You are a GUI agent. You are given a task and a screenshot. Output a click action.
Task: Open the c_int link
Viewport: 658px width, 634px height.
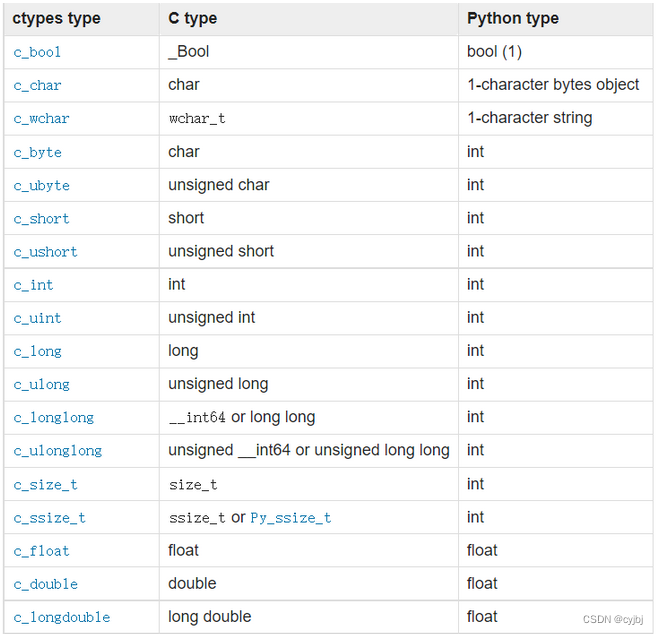pyautogui.click(x=33, y=285)
